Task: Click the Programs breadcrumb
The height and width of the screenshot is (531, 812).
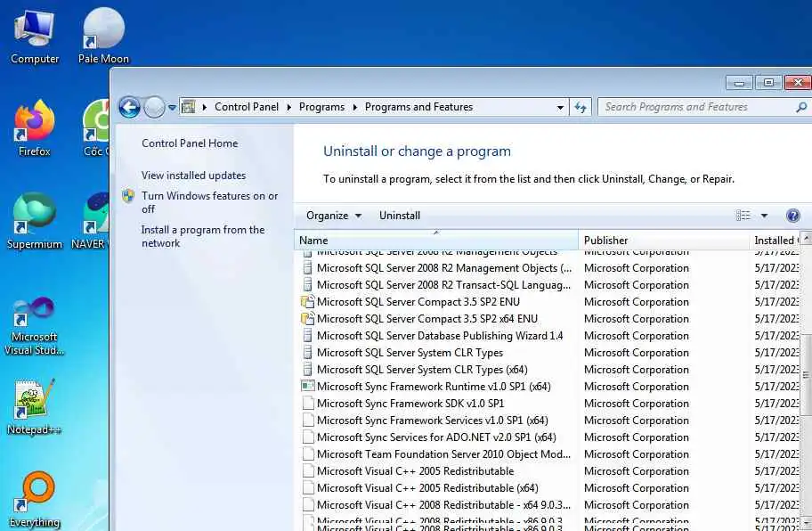Action: click(321, 107)
